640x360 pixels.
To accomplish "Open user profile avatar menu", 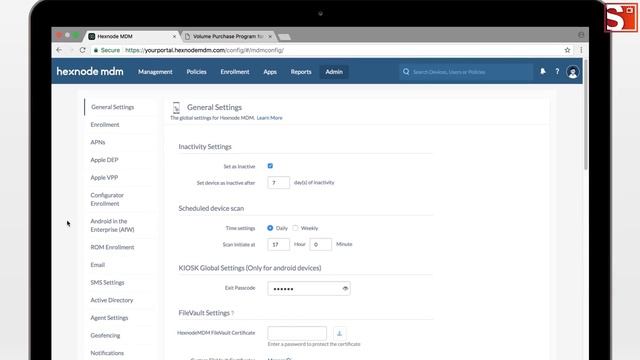I will click(x=572, y=72).
